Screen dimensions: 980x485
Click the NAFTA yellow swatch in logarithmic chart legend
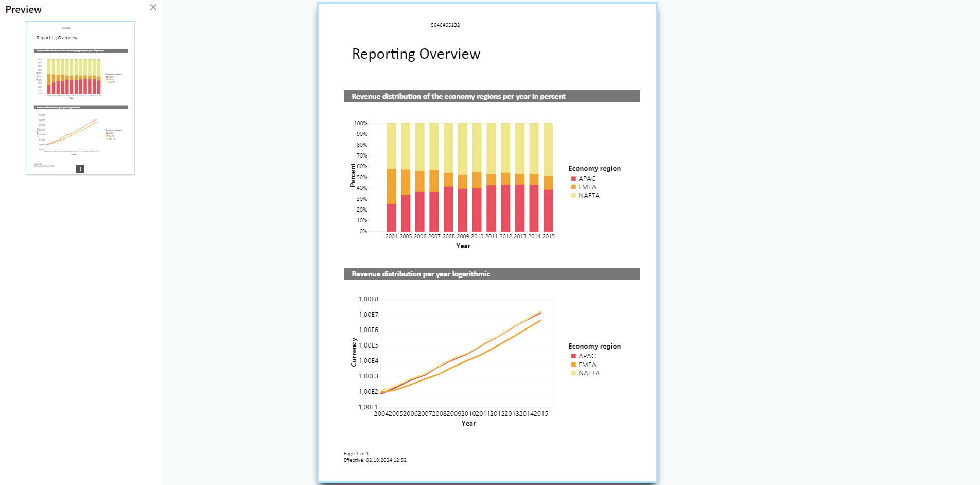[573, 373]
